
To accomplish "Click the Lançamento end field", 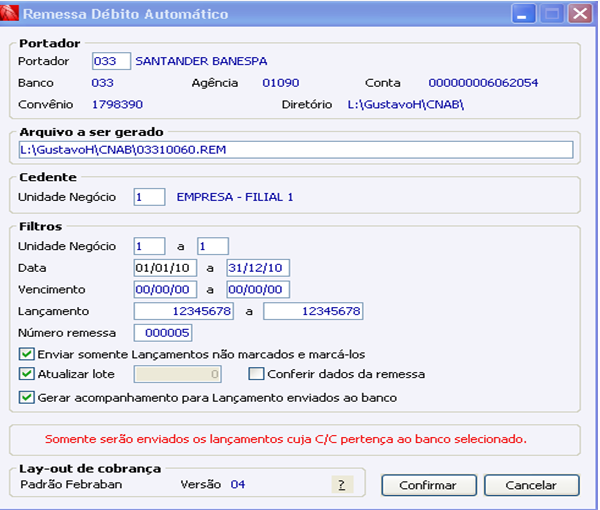I will click(313, 311).
